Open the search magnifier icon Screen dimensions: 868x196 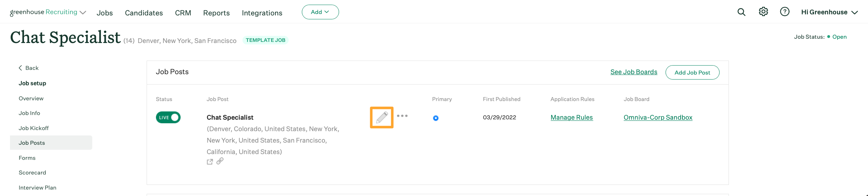coord(741,12)
